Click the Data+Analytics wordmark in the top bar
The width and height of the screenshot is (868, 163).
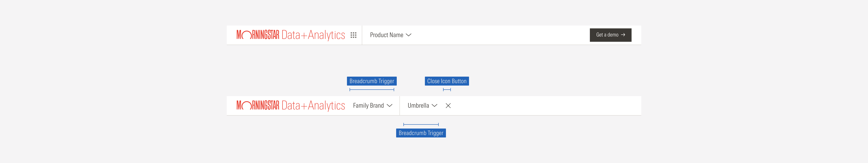tap(314, 35)
